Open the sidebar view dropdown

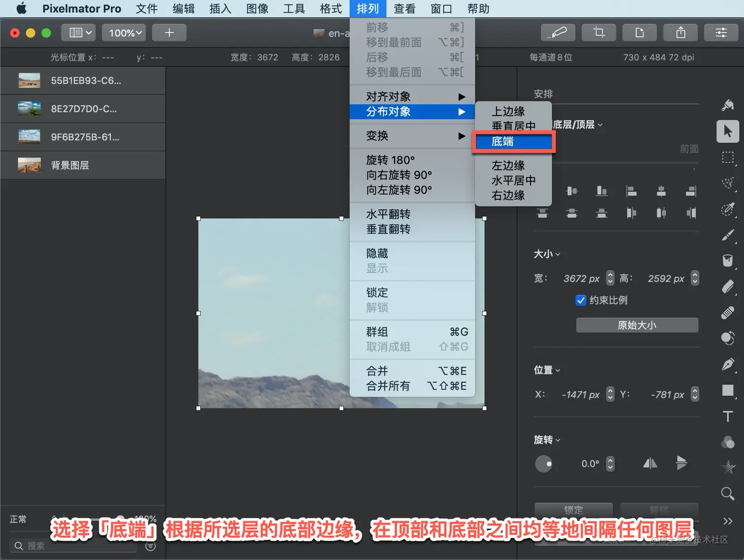(x=79, y=32)
